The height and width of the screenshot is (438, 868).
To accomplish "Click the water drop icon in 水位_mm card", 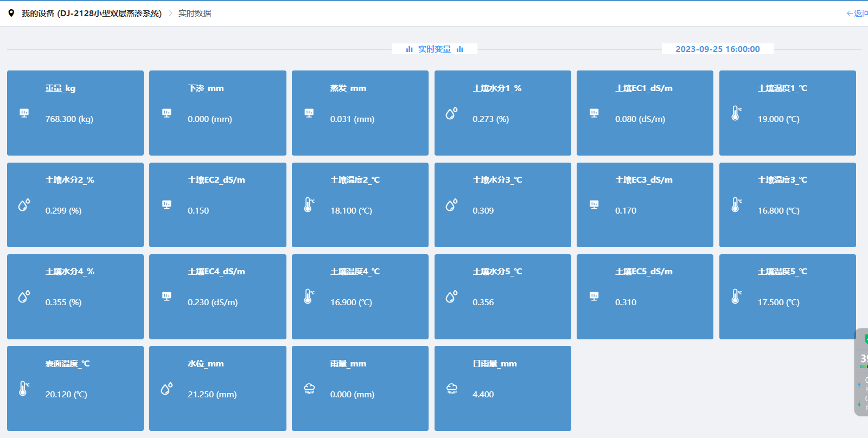I will click(x=167, y=388).
